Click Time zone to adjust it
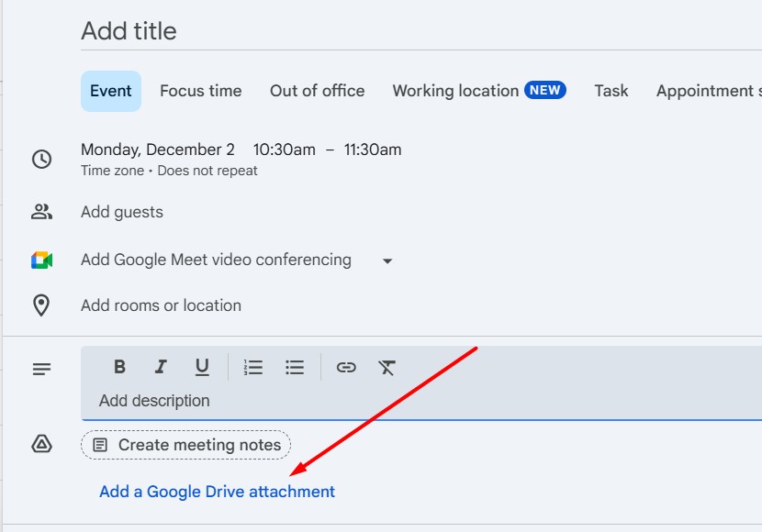This screenshot has height=532, width=762. point(112,171)
